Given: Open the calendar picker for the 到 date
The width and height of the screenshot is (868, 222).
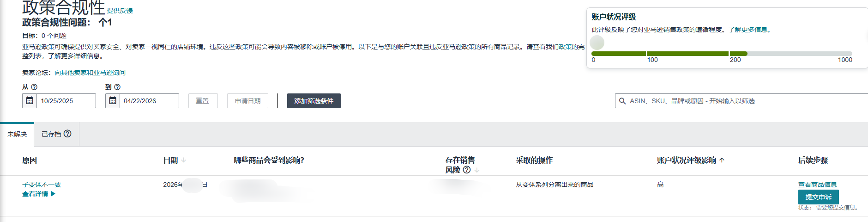Looking at the screenshot, I should click(113, 101).
